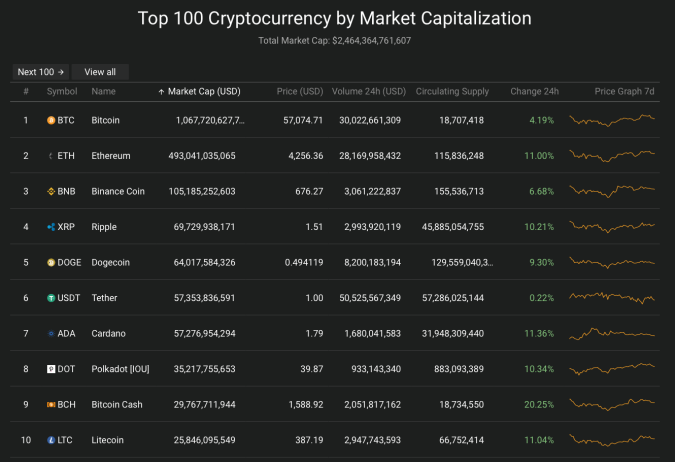Click the Ripple XRP coin icon
The height and width of the screenshot is (462, 675).
(51, 227)
